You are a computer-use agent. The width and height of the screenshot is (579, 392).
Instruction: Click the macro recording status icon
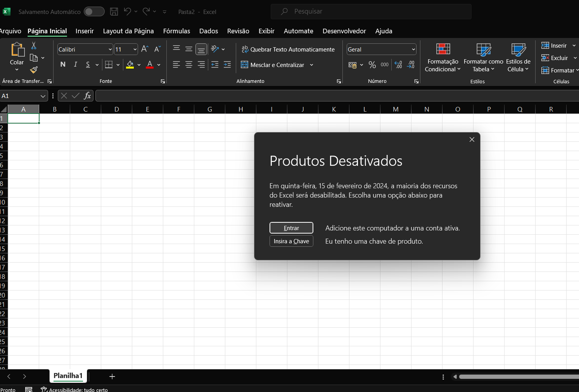click(29, 389)
